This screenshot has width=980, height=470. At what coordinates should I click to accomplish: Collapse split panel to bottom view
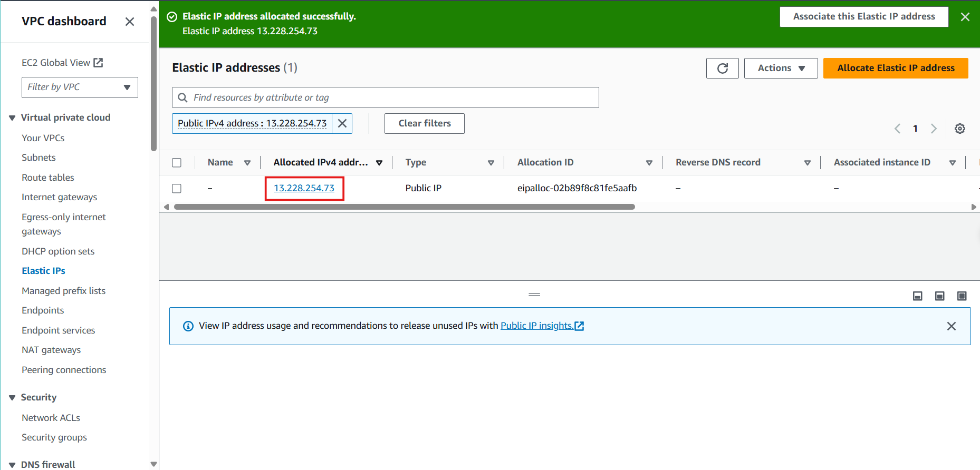click(918, 296)
